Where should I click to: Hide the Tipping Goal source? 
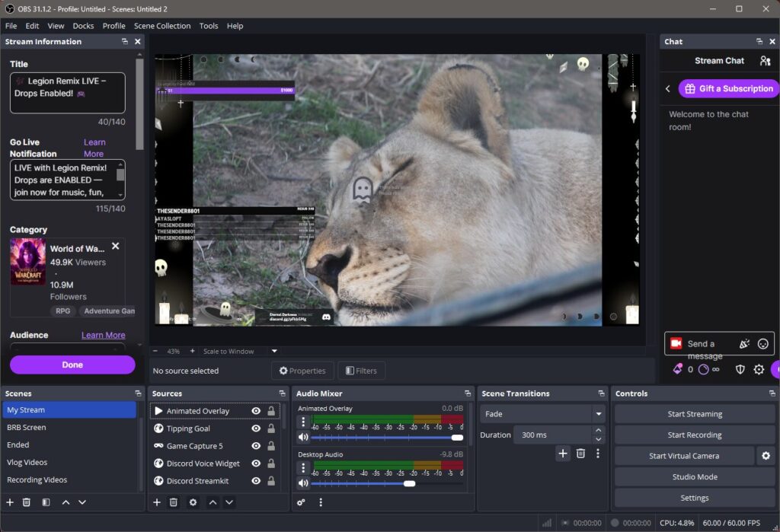point(256,428)
